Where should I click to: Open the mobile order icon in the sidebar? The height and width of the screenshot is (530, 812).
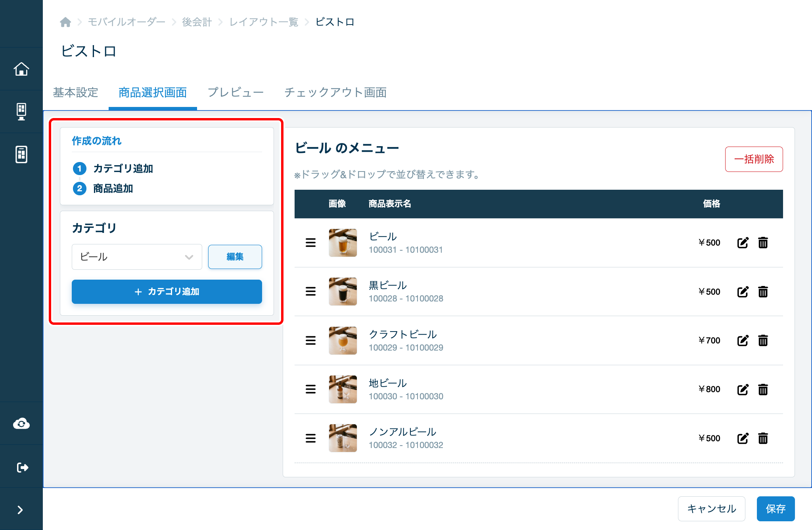click(x=21, y=154)
